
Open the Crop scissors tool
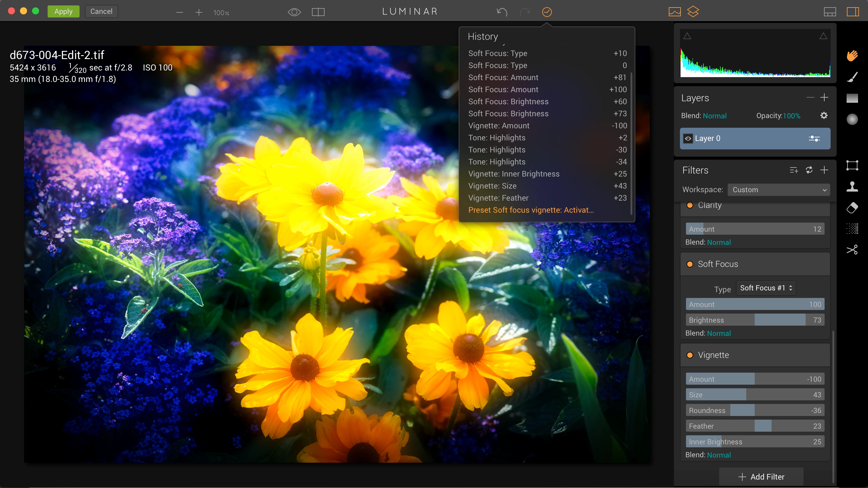[x=852, y=249]
